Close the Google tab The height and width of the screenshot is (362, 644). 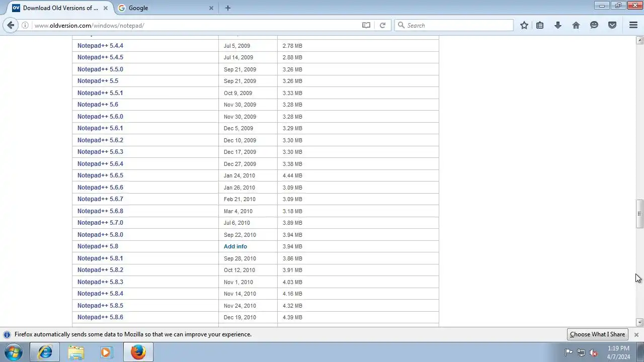(x=211, y=8)
